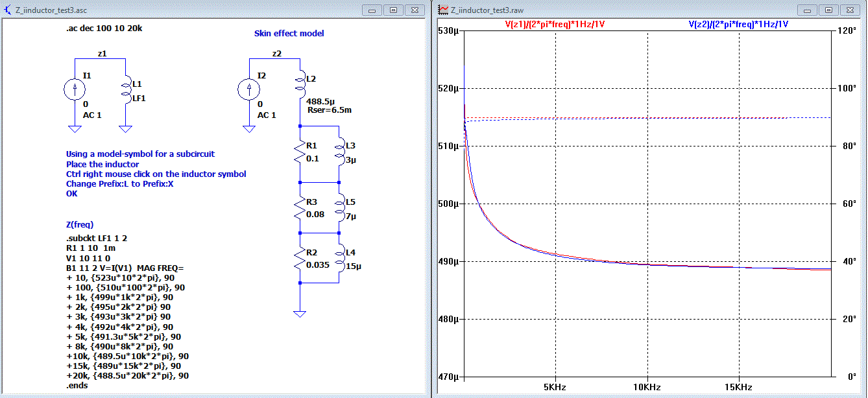Click the ground symbol under L1
The height and width of the screenshot is (398, 868).
pyautogui.click(x=127, y=129)
